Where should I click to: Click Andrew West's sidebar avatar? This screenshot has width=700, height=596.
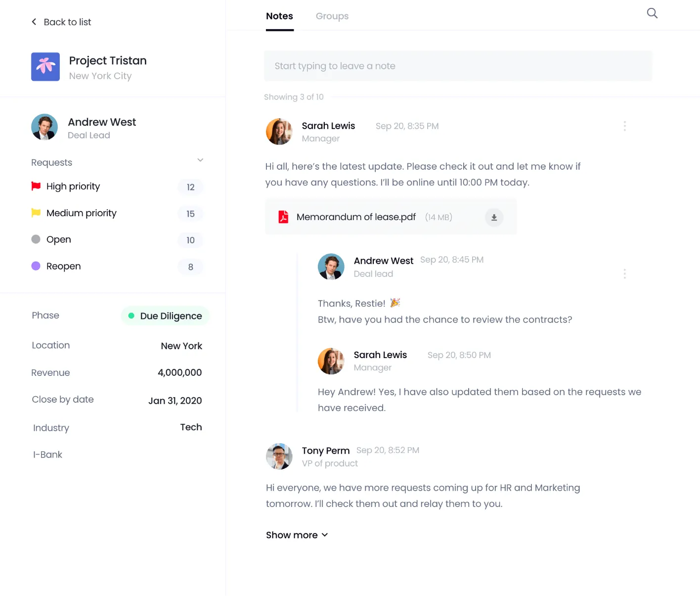coord(44,127)
